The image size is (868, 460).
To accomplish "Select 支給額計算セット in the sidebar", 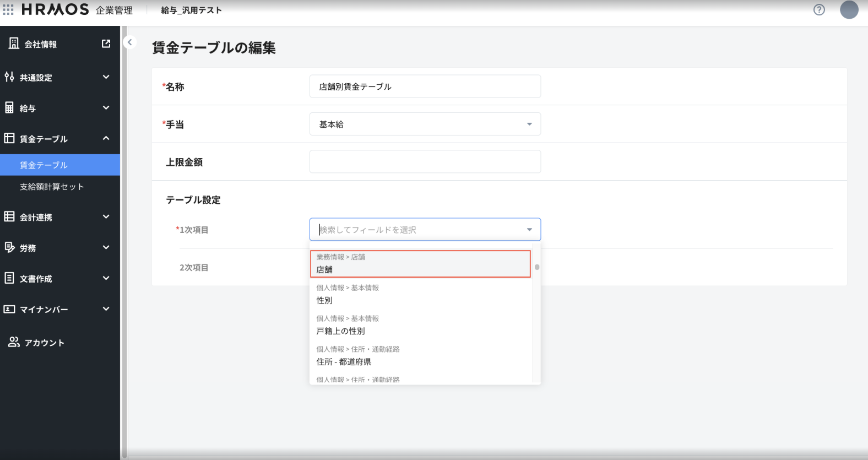I will 52,187.
